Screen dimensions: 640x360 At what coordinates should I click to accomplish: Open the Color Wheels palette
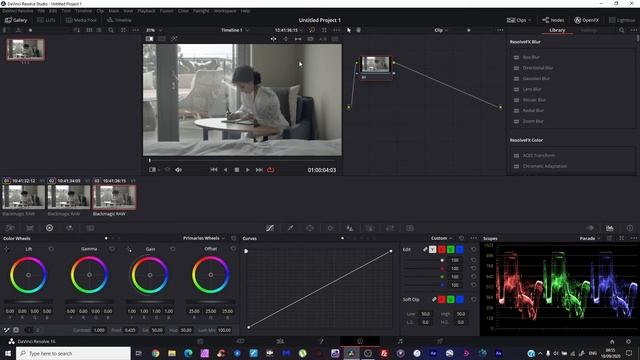(x=49, y=228)
